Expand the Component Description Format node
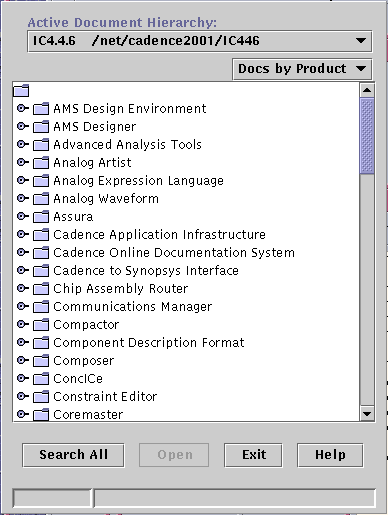This screenshot has width=388, height=515. tap(23, 342)
